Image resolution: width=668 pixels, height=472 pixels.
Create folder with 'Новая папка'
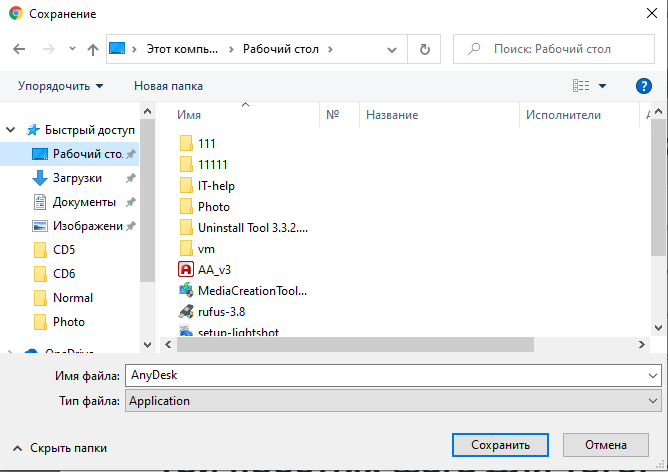tap(168, 86)
